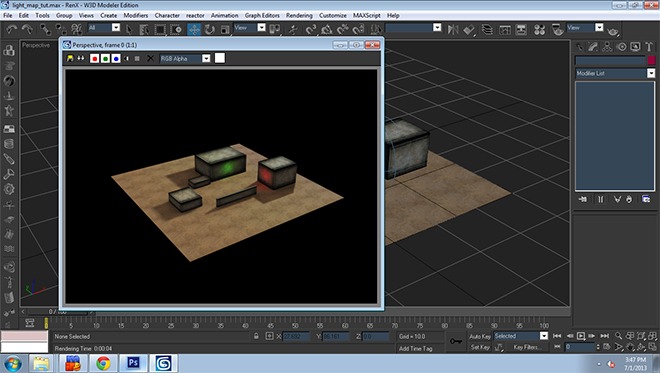Activate the Select and Link tool
The image size is (660, 373).
(x=45, y=29)
